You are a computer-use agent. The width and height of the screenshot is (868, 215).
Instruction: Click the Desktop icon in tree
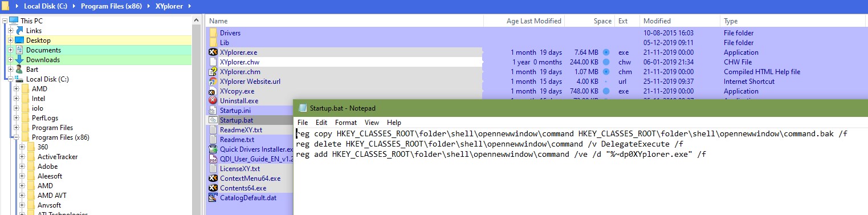point(19,40)
